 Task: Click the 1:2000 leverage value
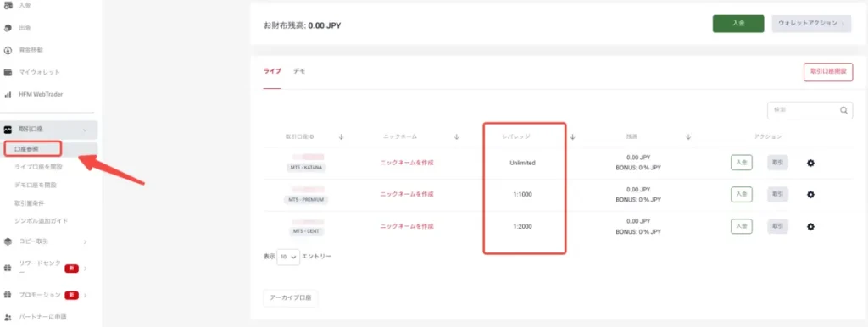[522, 226]
